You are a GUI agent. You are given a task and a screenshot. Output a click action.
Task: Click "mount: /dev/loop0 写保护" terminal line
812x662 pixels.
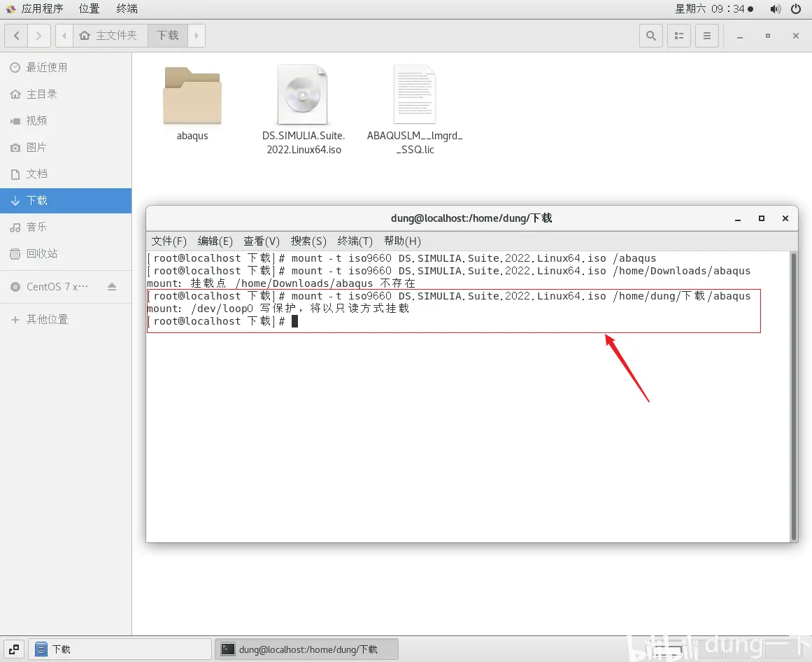pos(278,309)
